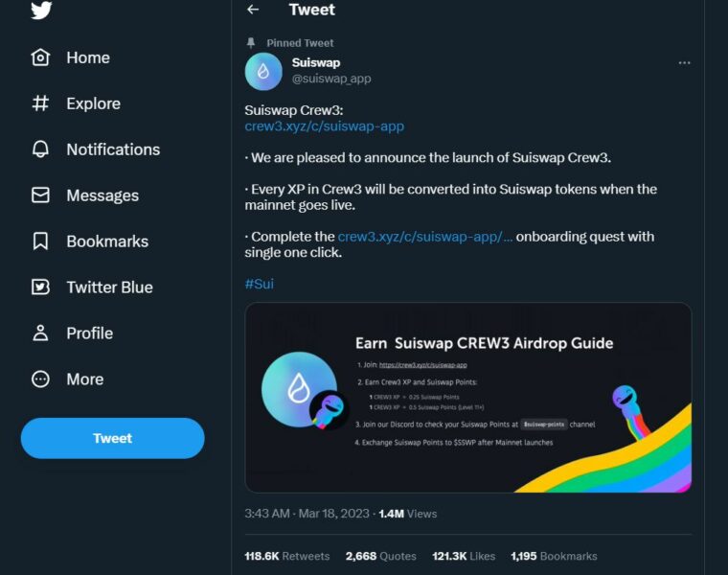This screenshot has width=728, height=575.
Task: Expand the More menu in sidebar
Action: pyautogui.click(x=40, y=379)
